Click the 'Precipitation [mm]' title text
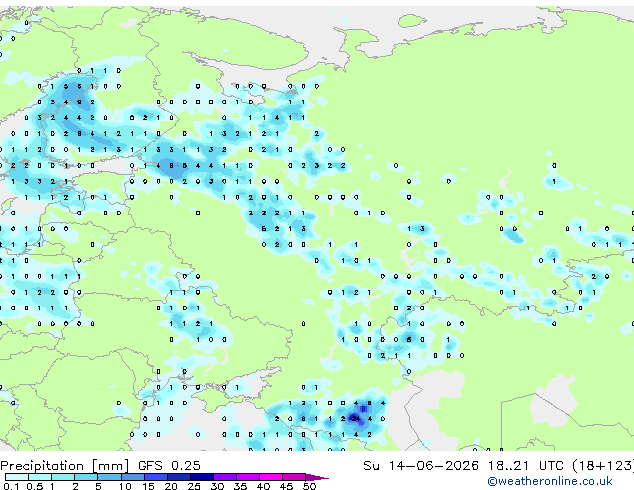Screen dimensions: 634x490 [x=65, y=466]
